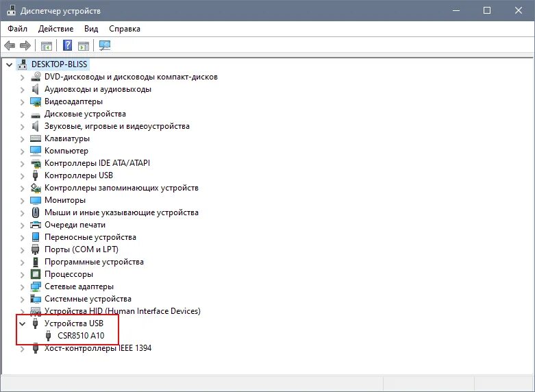Click the Порты (COM и LPT) icon
535x392 pixels.
(36, 249)
